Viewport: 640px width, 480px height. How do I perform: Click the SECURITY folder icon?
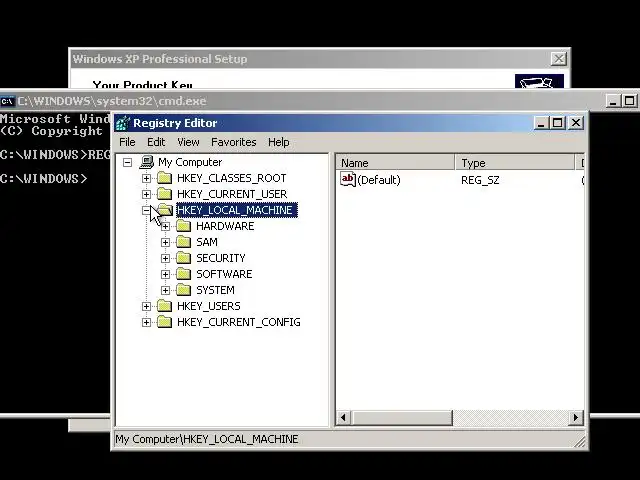click(184, 258)
